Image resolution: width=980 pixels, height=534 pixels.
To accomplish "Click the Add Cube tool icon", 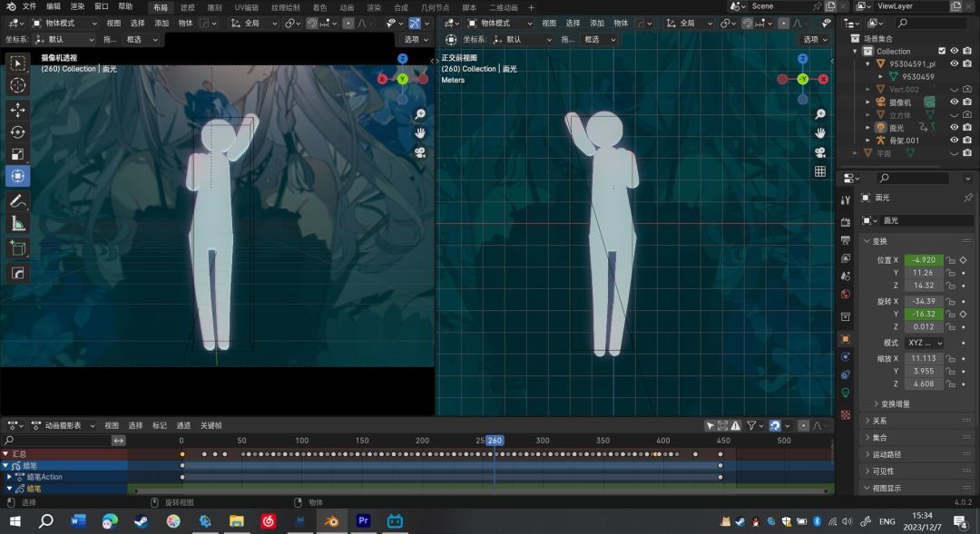I will pyautogui.click(x=17, y=248).
